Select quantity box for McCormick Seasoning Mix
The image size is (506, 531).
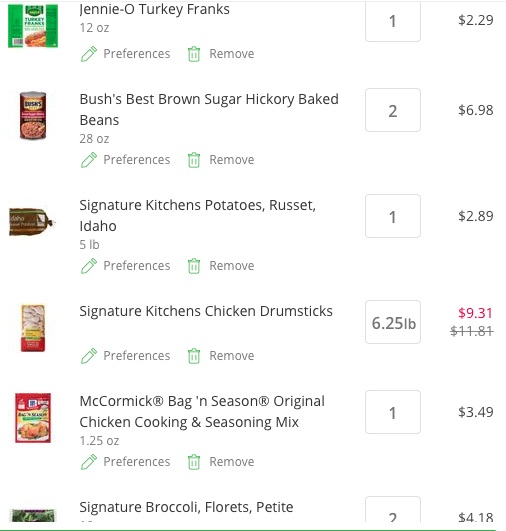tap(393, 412)
